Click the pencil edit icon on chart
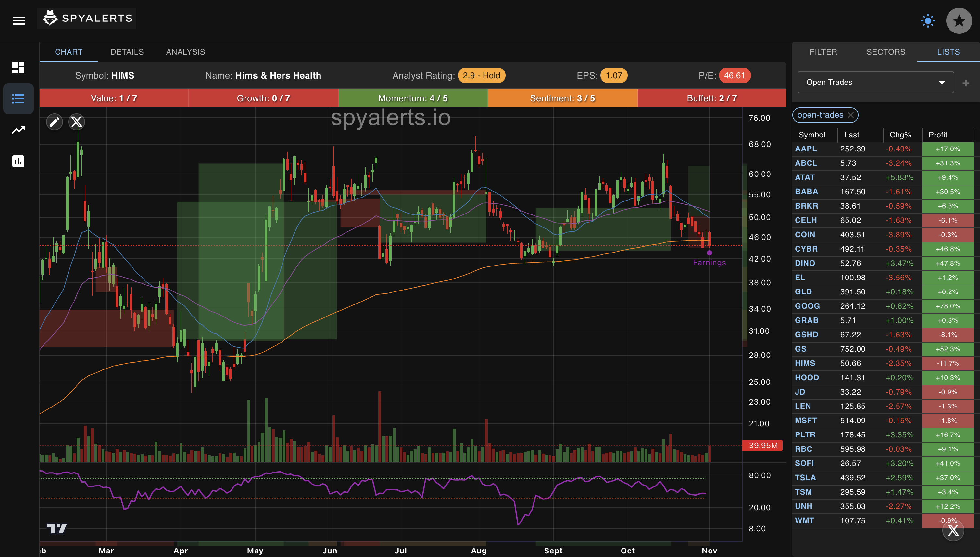The width and height of the screenshot is (980, 557). click(54, 122)
